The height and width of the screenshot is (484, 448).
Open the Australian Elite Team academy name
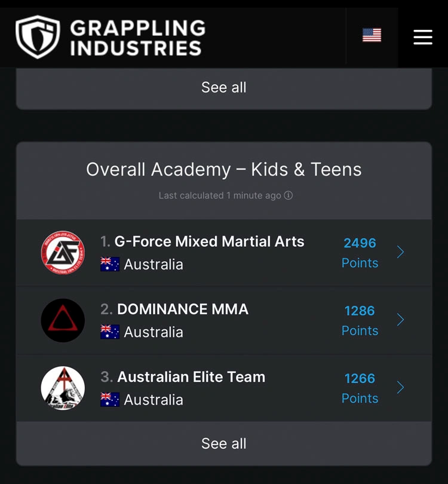191,377
